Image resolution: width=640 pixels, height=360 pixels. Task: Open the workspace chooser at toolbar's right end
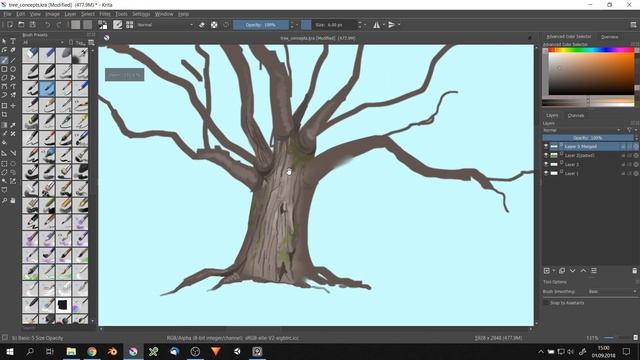[633, 25]
